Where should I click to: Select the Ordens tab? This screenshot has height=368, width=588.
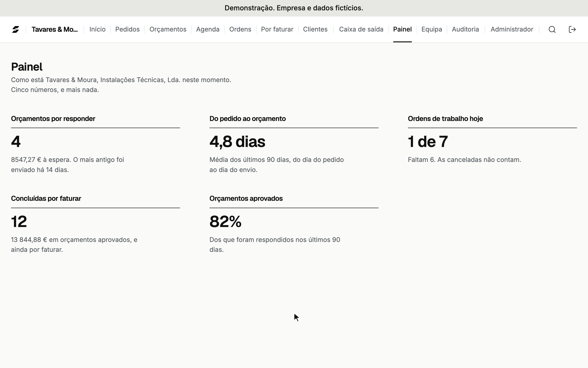pyautogui.click(x=240, y=29)
